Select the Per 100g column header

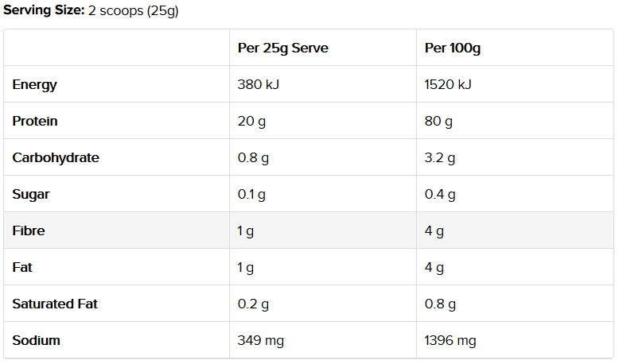tap(453, 48)
